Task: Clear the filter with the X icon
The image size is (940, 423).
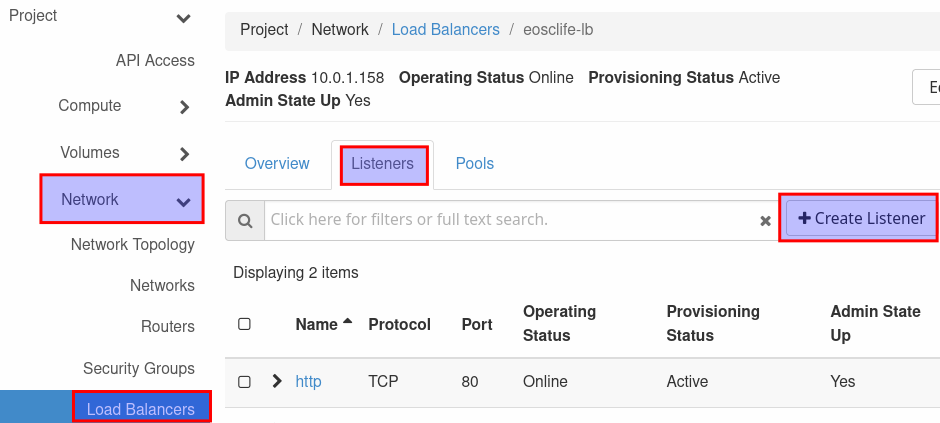Action: point(765,220)
